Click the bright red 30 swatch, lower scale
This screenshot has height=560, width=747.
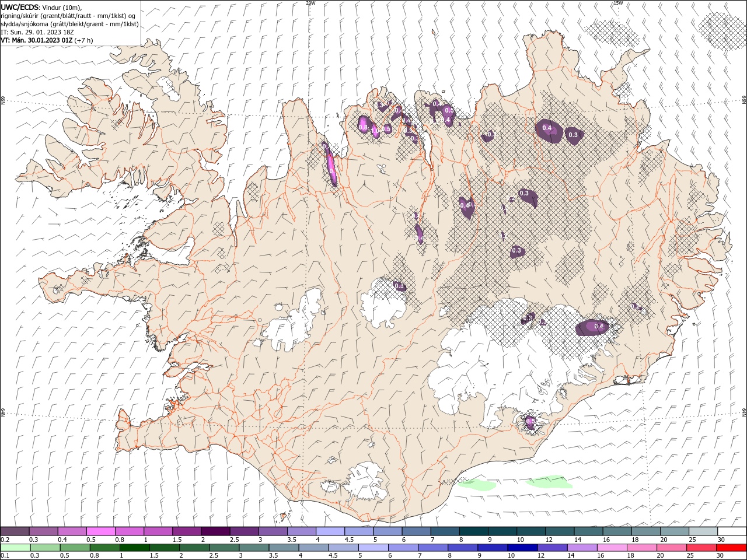[731, 548]
